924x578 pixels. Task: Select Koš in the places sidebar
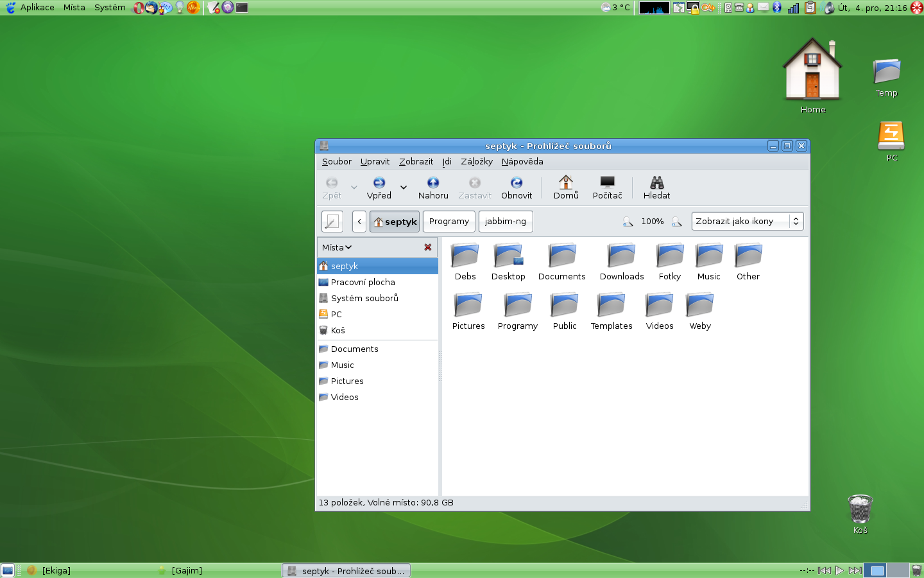[x=377, y=330]
